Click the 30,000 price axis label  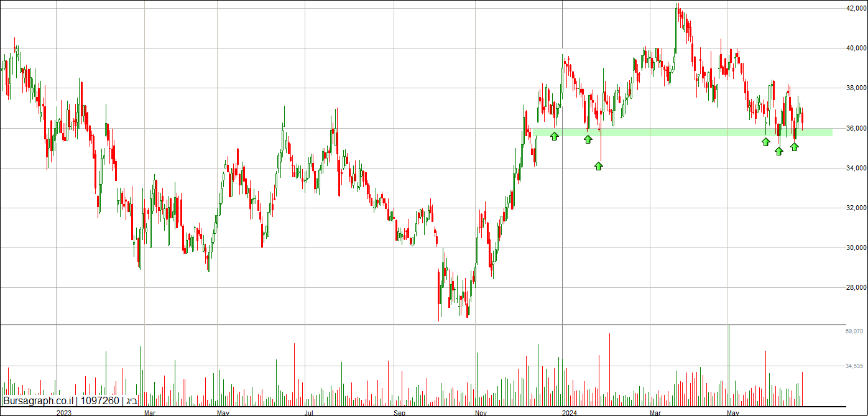(x=856, y=247)
